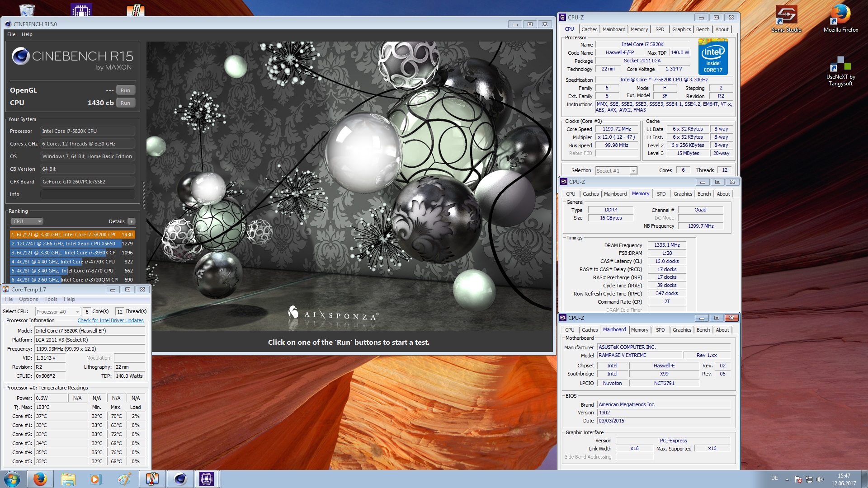Open Windows Media Player from the taskbar
This screenshot has height=488, width=868.
pyautogui.click(x=95, y=479)
